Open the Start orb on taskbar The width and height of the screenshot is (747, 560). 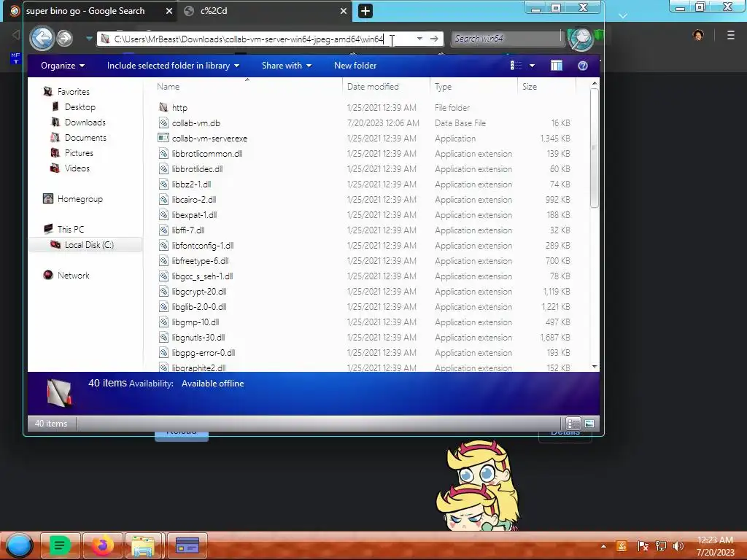point(19,545)
